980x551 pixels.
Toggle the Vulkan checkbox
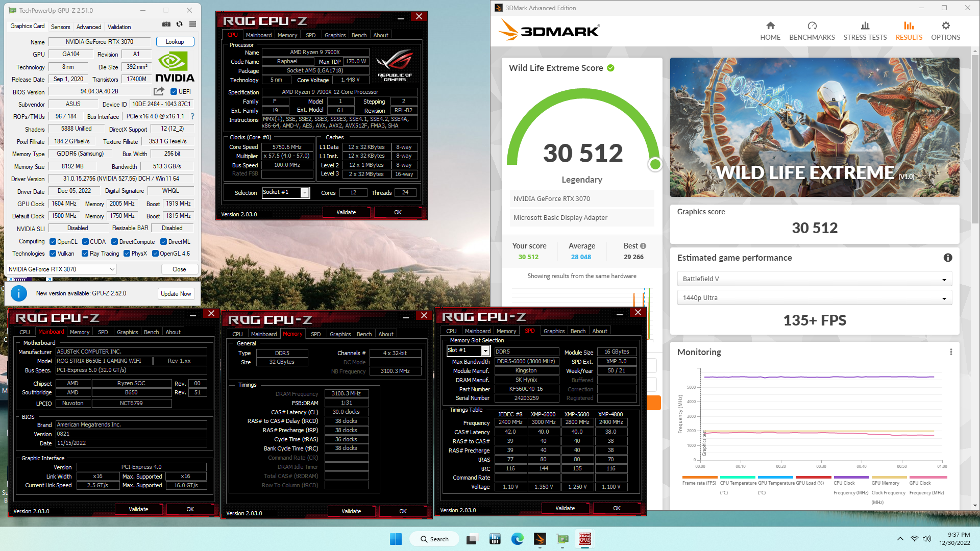(x=53, y=254)
